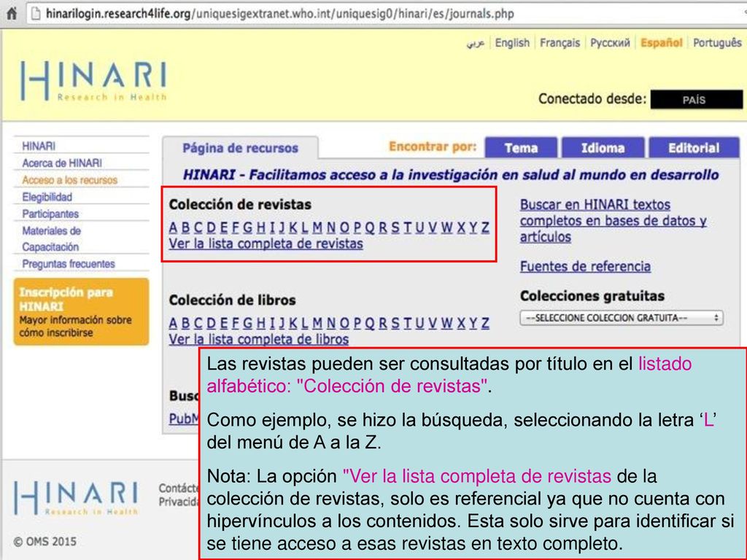Select letter W in Colección de revistas
This screenshot has width=747, height=560.
click(x=446, y=227)
